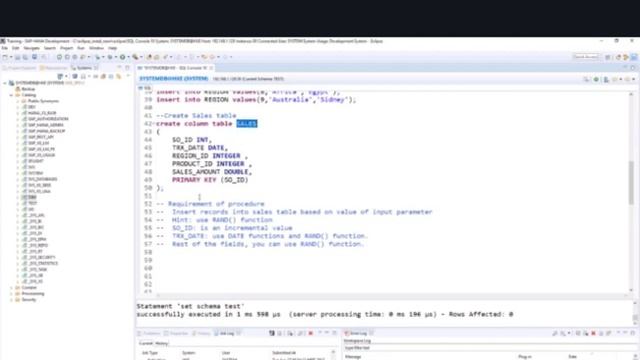Switch to the Problems tab
The width and height of the screenshot is (640, 360).
pos(149,333)
